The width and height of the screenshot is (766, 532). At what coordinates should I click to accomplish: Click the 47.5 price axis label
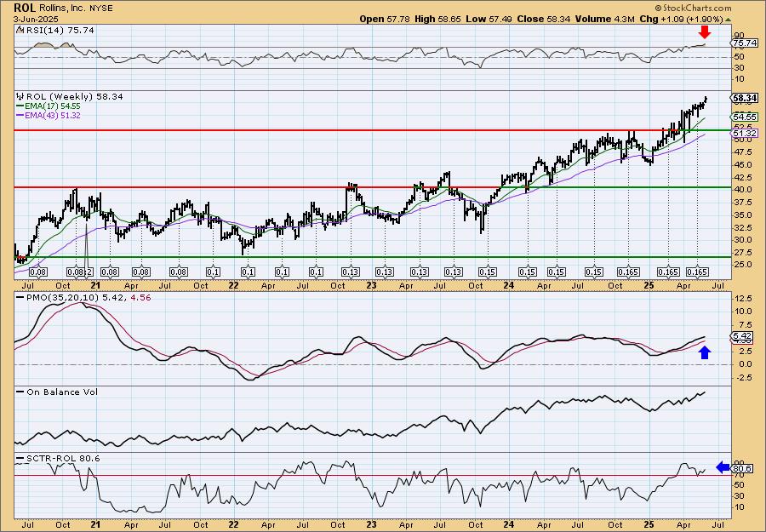(742, 152)
